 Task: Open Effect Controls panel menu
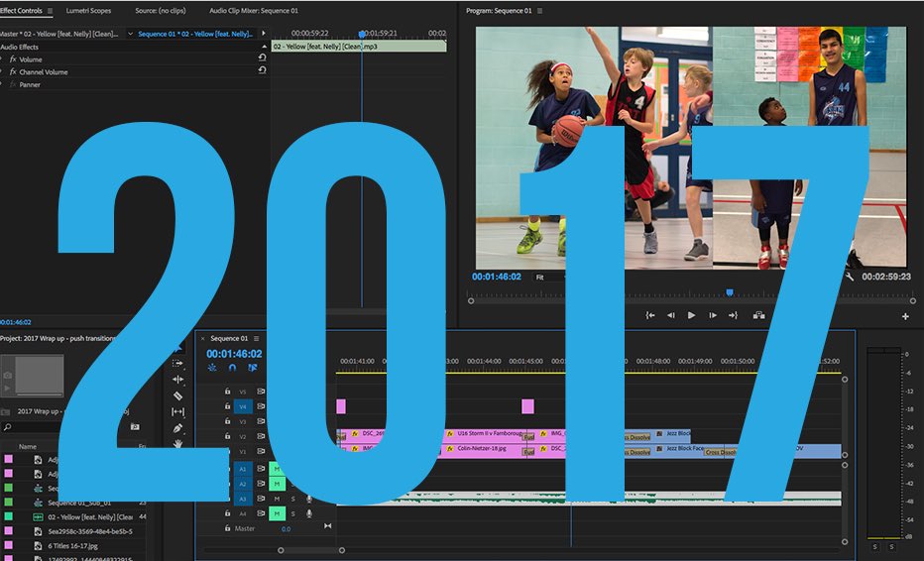[51, 11]
